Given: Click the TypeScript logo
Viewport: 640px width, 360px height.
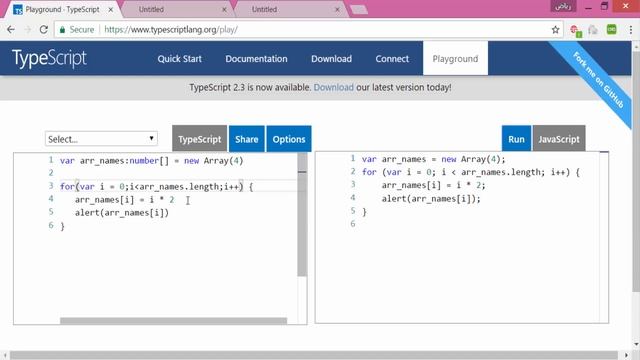Looking at the screenshot, I should (49, 58).
